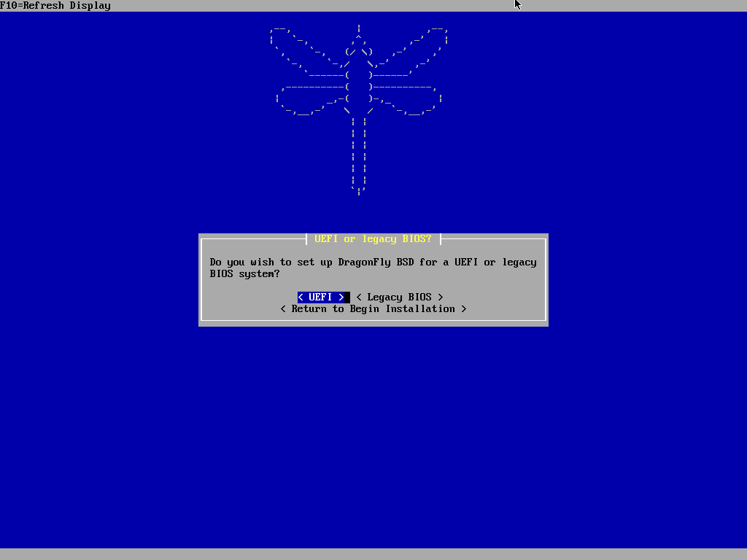Click the dragonfly's central thorax body
This screenshot has width=747, height=560.
pos(359,86)
